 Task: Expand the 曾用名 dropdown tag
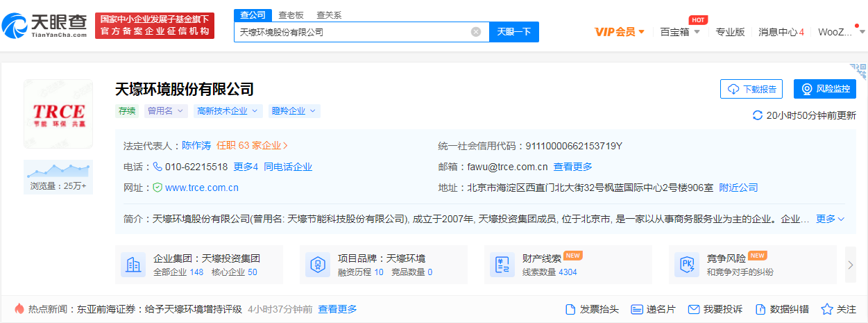tap(165, 111)
